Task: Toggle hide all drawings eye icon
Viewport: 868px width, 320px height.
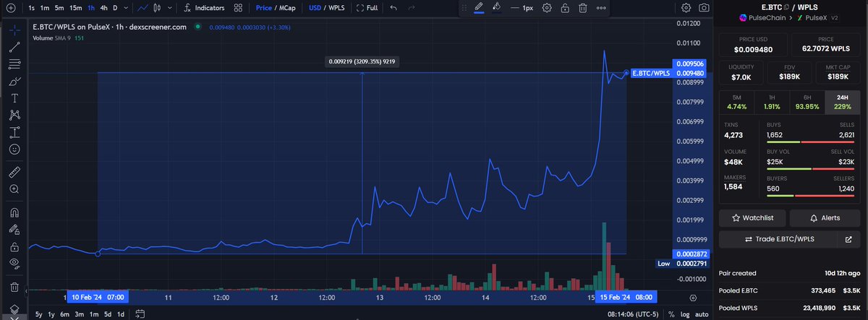Action: [14, 264]
